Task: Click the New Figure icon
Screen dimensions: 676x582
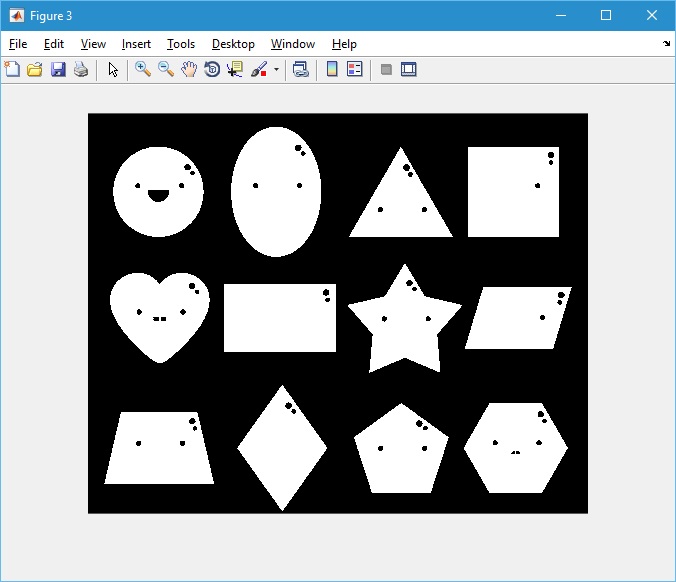Action: (x=12, y=69)
